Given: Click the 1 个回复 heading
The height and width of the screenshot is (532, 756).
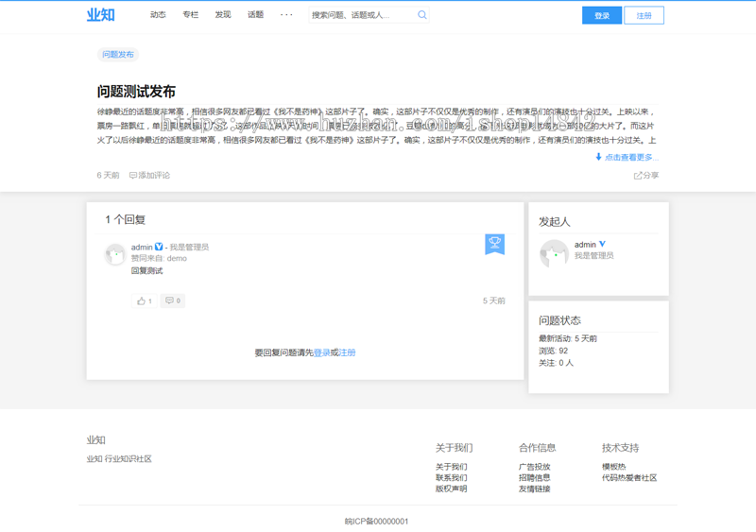Looking at the screenshot, I should [x=126, y=219].
